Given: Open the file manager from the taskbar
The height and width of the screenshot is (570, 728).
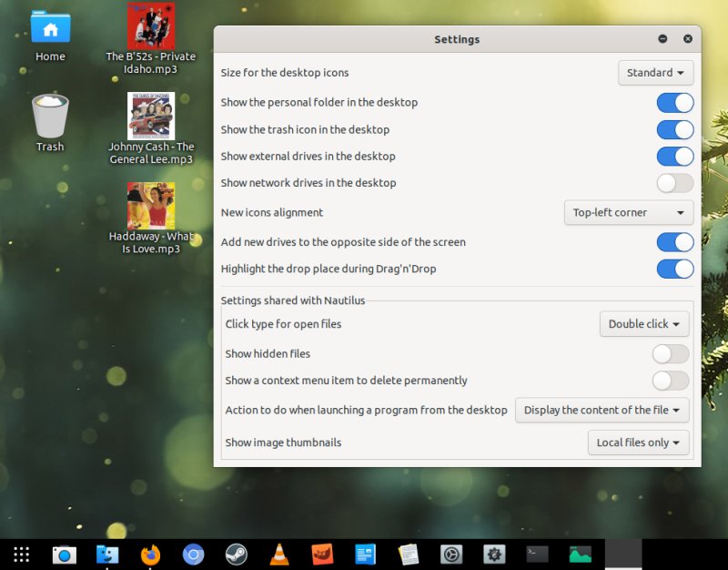Looking at the screenshot, I should click(x=107, y=554).
